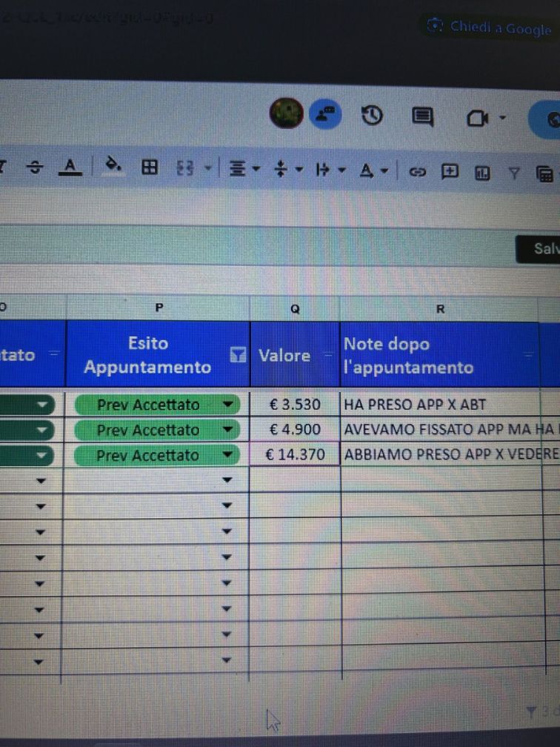
Task: Expand the Meet camera dropdown arrow
Action: (502, 118)
